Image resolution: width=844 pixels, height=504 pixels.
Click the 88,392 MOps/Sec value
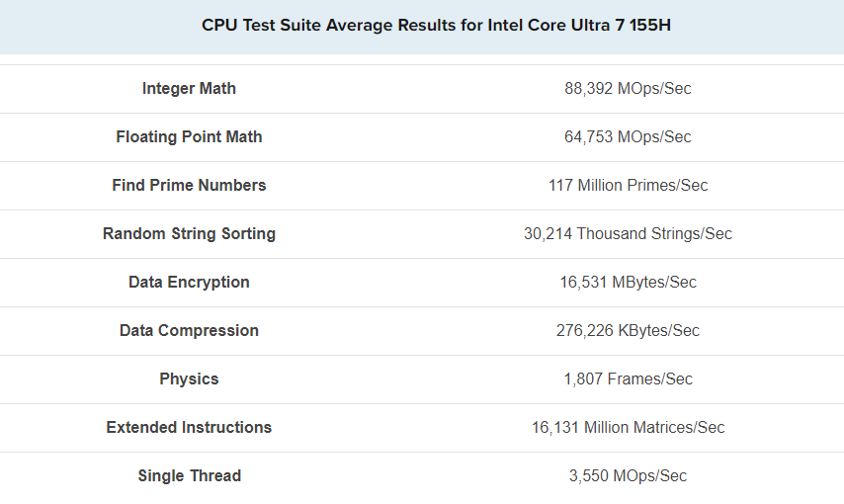[628, 88]
